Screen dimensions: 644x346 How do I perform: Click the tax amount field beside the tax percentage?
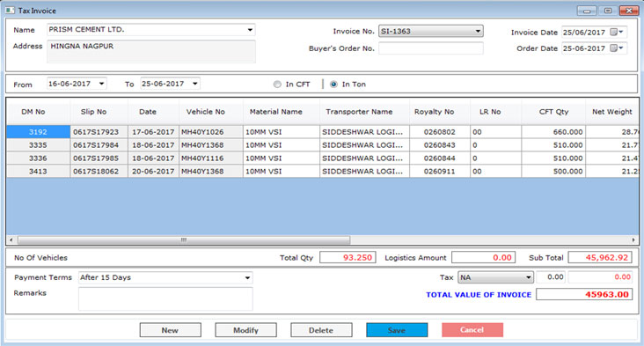click(600, 277)
